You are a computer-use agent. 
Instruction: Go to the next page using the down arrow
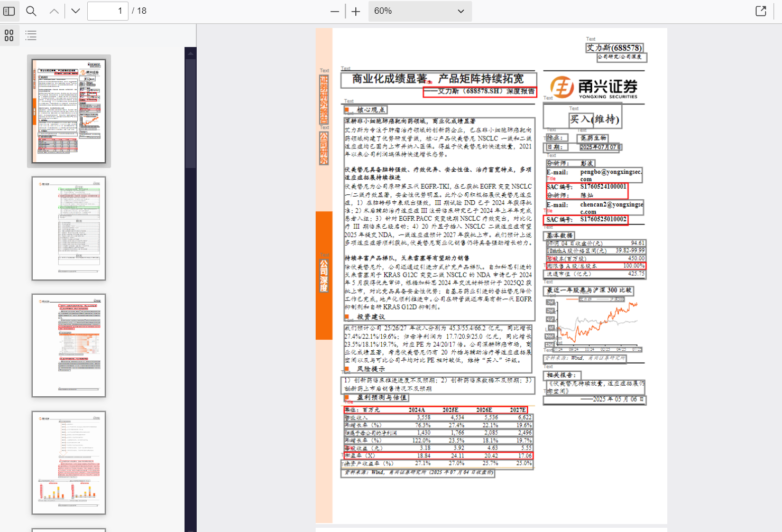tap(75, 11)
